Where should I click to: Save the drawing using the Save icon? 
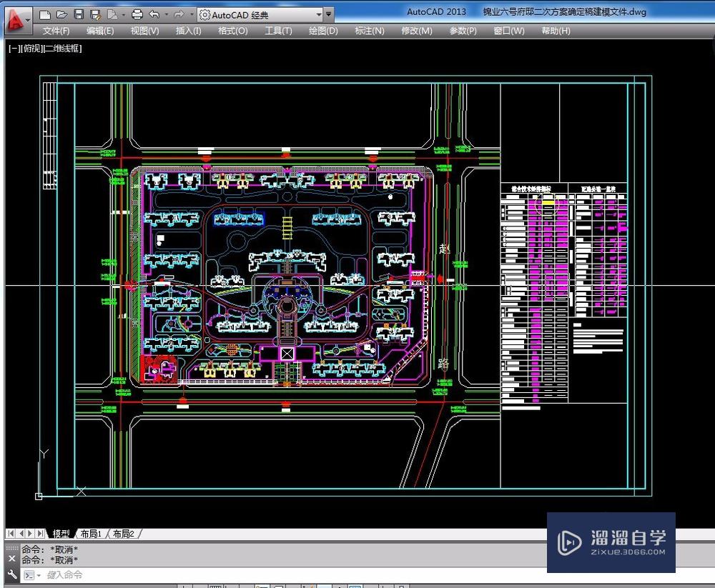[78, 14]
